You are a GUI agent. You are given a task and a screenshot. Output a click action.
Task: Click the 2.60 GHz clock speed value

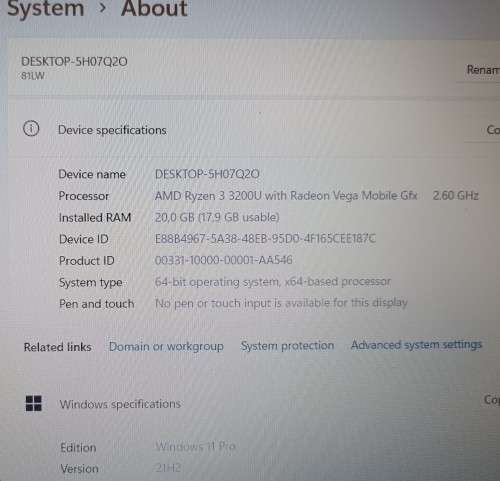[455, 195]
